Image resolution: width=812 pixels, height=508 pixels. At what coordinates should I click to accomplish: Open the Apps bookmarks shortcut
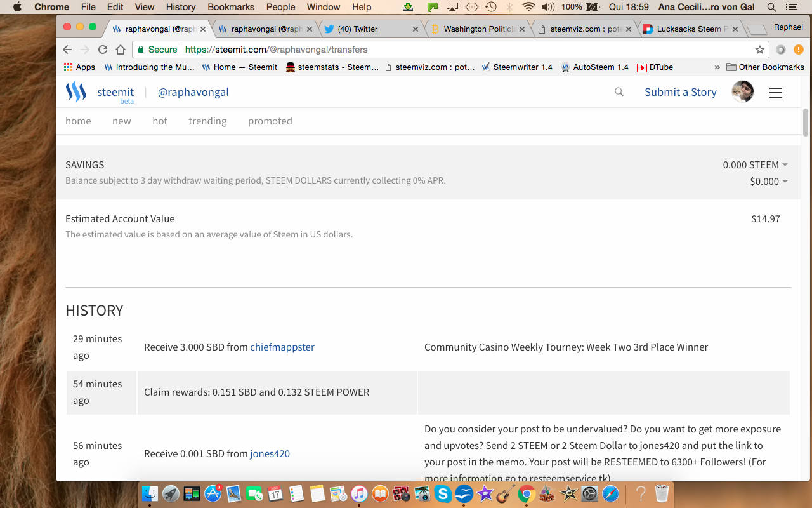click(79, 67)
